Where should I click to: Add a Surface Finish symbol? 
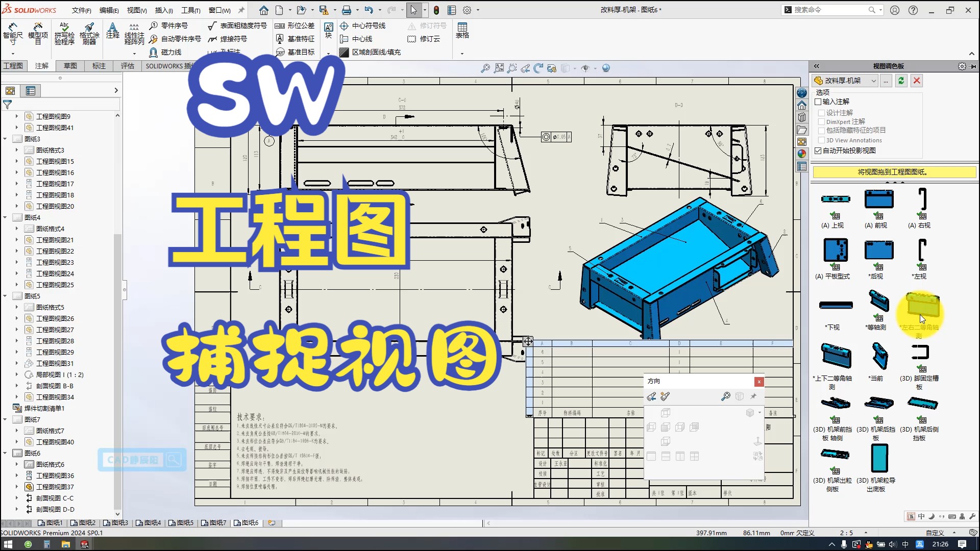tap(237, 26)
